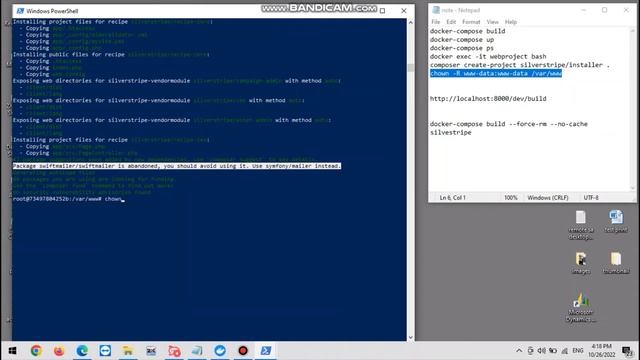Open the Docker whale taskbar icon
The image size is (640, 360).
pyautogui.click(x=220, y=351)
